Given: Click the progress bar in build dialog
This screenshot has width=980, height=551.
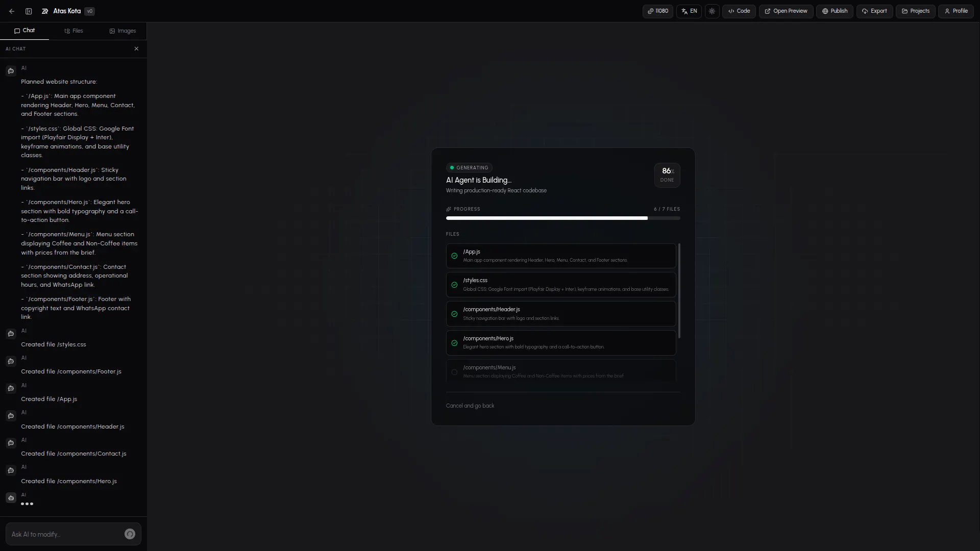Looking at the screenshot, I should coord(563,218).
